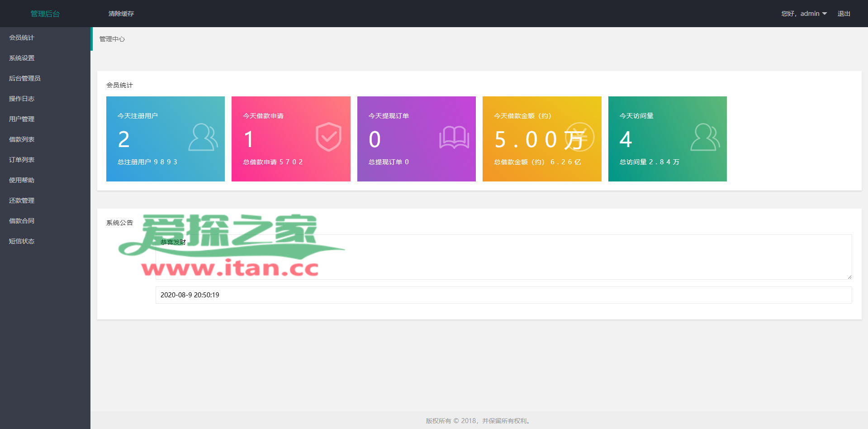Click the date field showing 2020-08-9 20:50:19

pyautogui.click(x=504, y=295)
